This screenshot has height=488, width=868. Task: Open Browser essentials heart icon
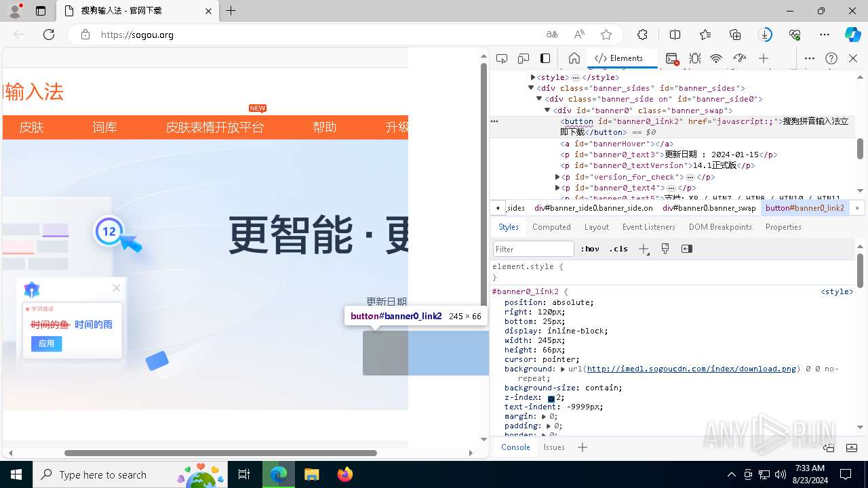click(x=795, y=35)
